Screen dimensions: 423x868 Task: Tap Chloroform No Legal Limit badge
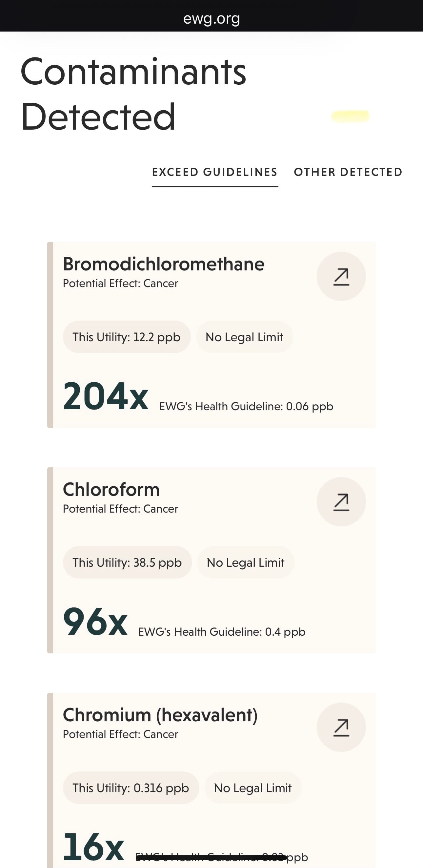pos(246,562)
